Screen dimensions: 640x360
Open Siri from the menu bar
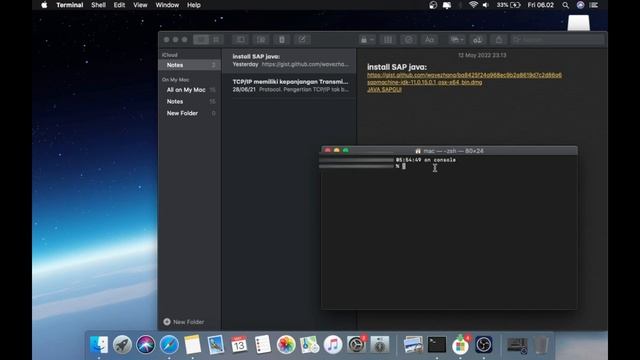580,5
